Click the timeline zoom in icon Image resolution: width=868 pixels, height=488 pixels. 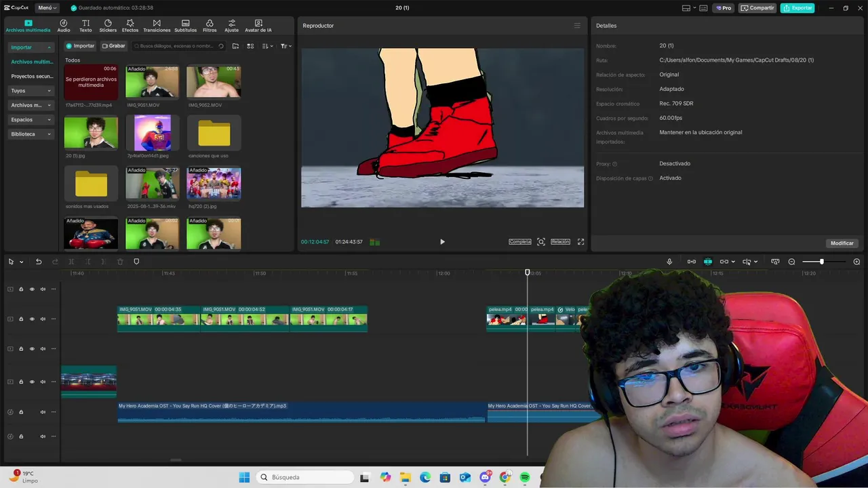856,262
